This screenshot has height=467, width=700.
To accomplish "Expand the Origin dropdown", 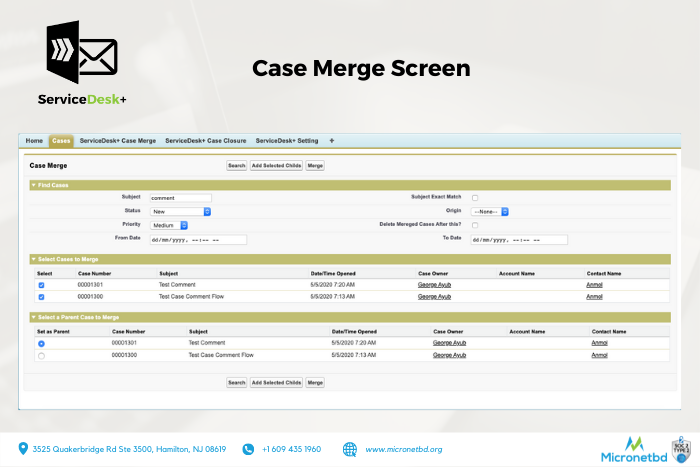I will click(491, 212).
